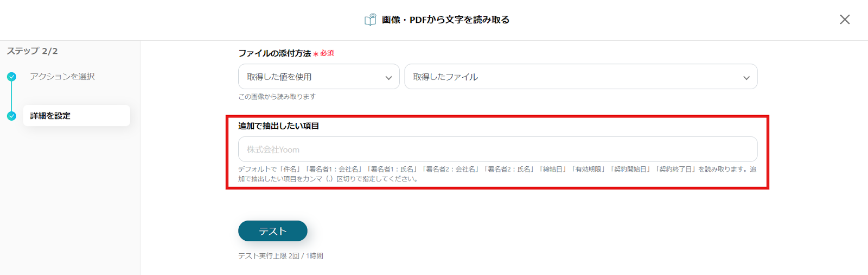Click the デフォルトで「件名」 help description
The width and height of the screenshot is (868, 275).
(x=497, y=174)
